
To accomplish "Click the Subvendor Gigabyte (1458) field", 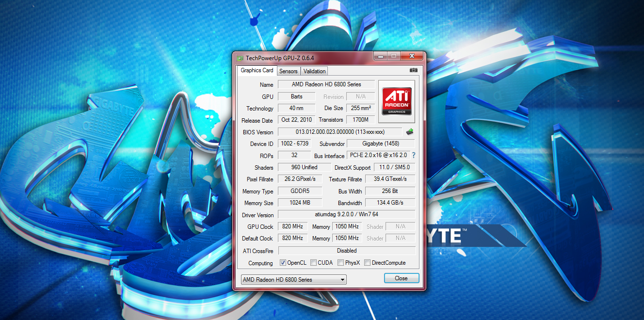I will (381, 144).
